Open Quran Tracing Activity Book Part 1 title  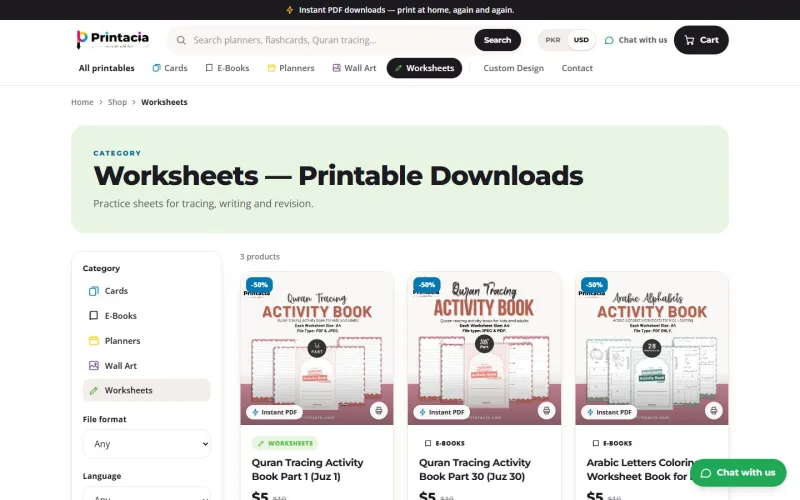[x=307, y=469]
